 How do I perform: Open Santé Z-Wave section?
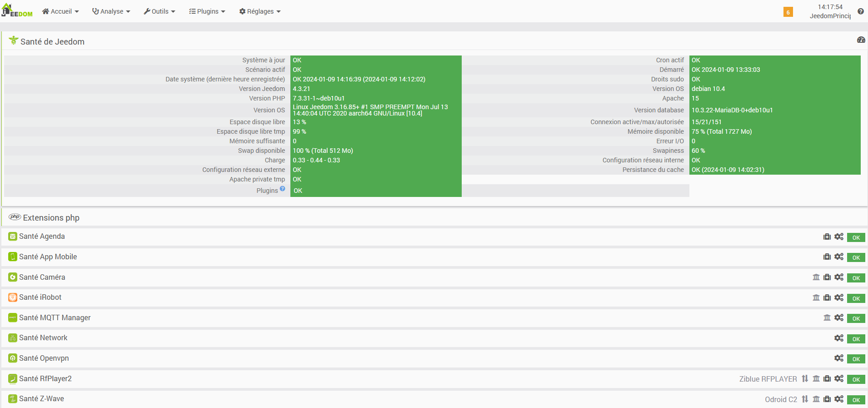tap(41, 399)
